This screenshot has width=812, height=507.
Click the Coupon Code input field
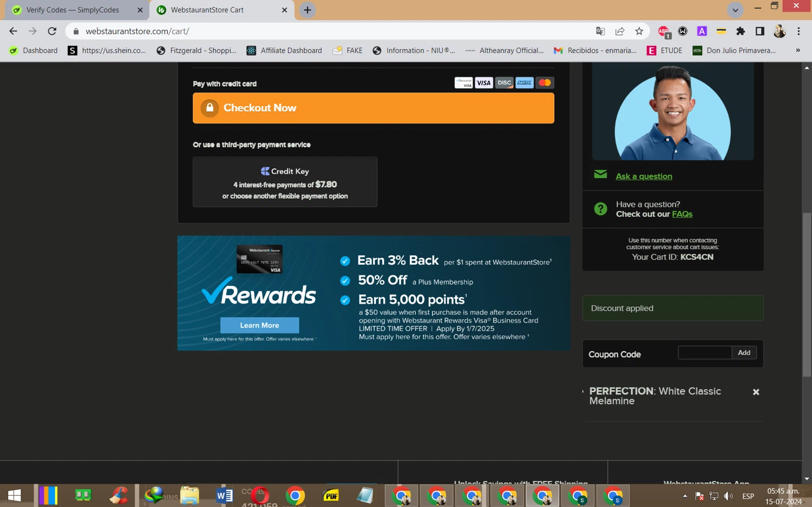(705, 353)
